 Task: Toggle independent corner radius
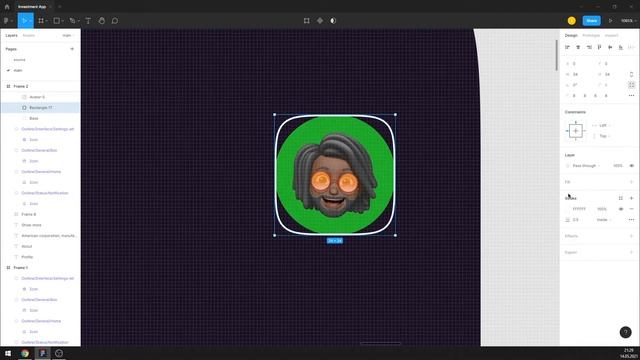coord(631,85)
